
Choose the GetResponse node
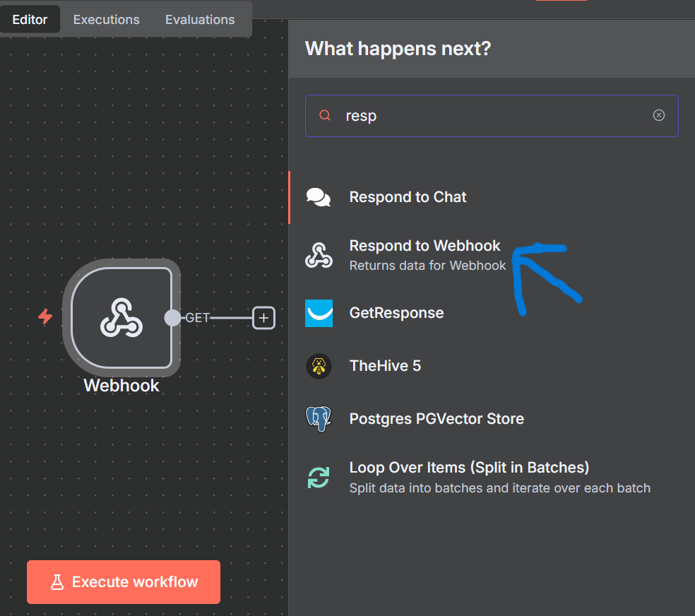(492, 314)
